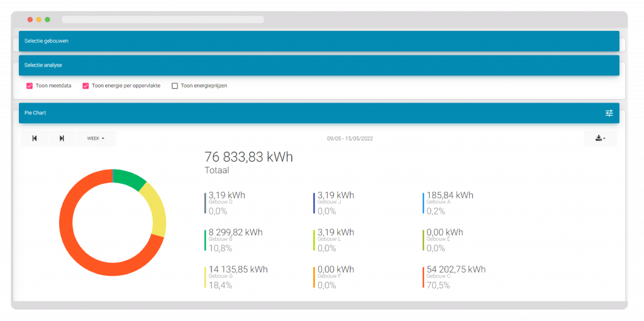This screenshot has height=321, width=644.
Task: Click the date range 09/05 - 15/05/2022
Action: (x=350, y=139)
